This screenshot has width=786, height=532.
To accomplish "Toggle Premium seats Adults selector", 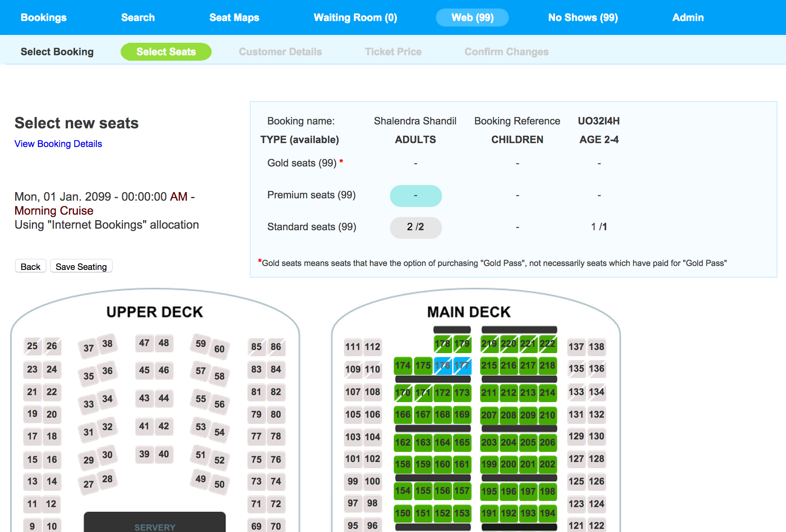I will (x=416, y=196).
